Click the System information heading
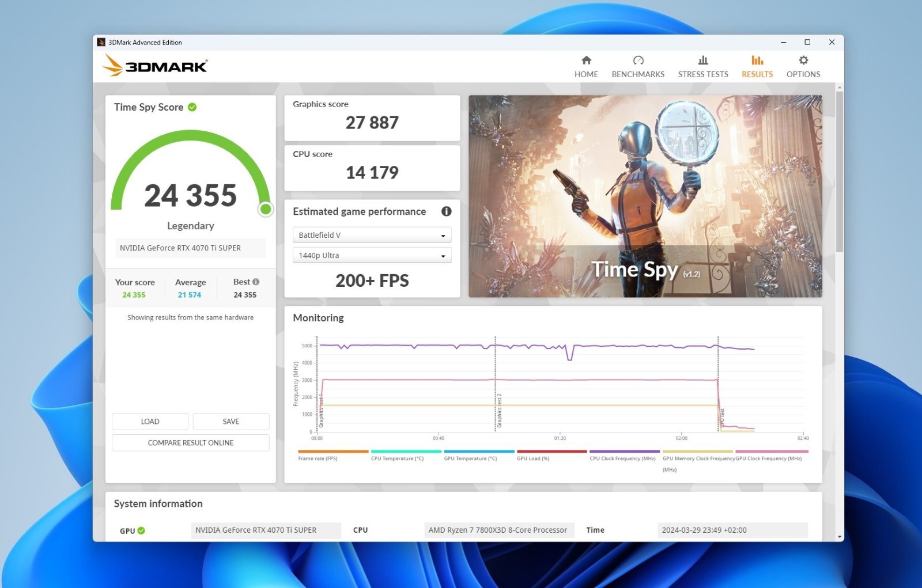Viewport: 922px width, 588px height. coord(158,504)
